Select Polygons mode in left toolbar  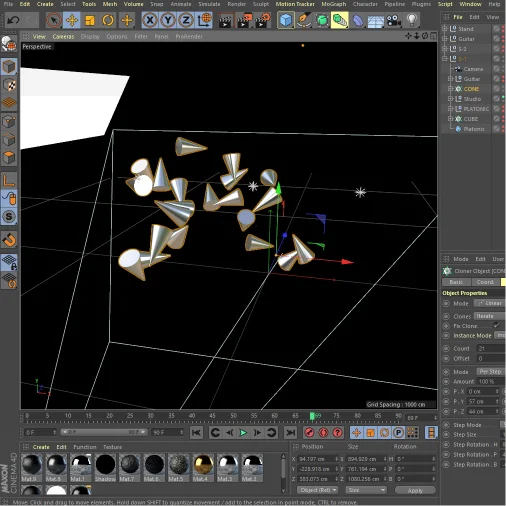(x=9, y=157)
